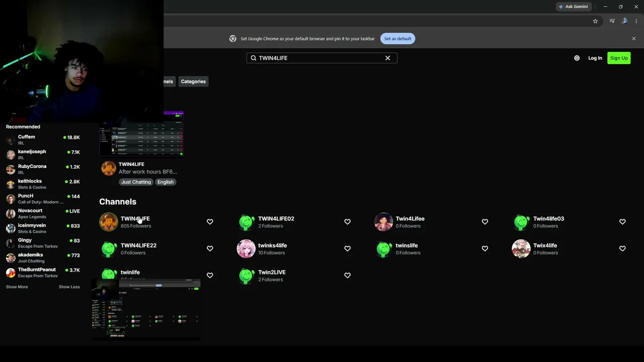Dismiss the default browser infobar
The image size is (644, 362).
tap(633, 39)
